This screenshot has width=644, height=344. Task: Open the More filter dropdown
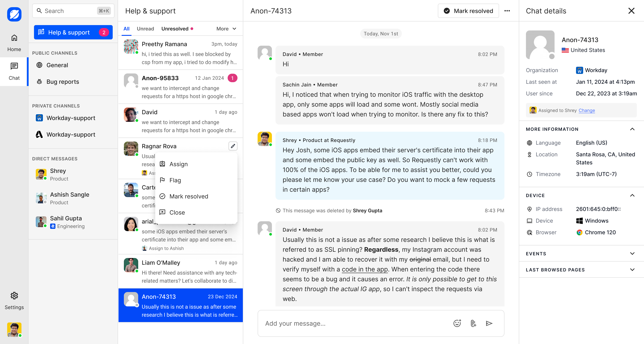point(226,29)
